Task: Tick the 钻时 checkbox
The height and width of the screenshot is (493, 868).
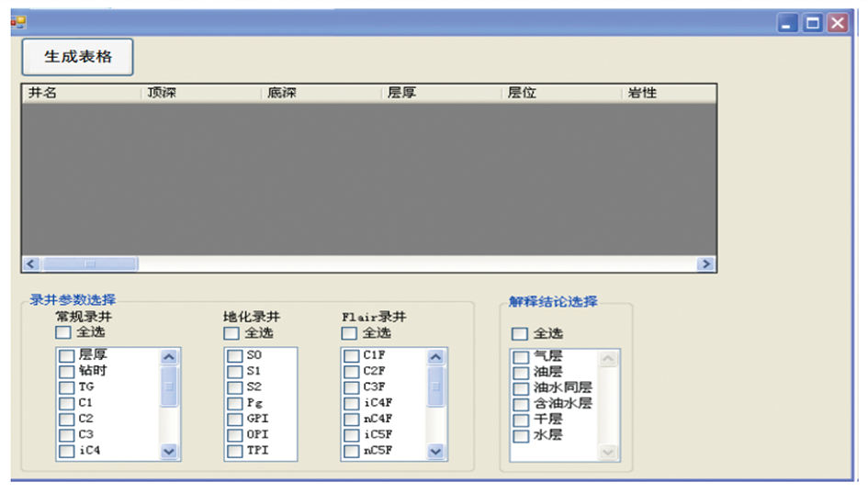Action: [x=66, y=372]
